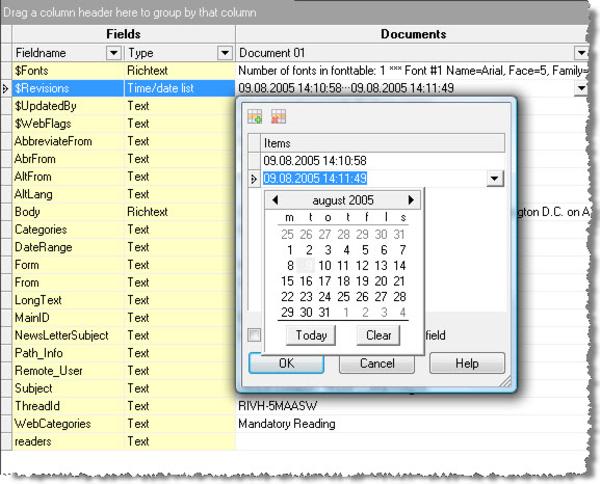
Task: Select the Remote_User field row
Action: tap(67, 370)
